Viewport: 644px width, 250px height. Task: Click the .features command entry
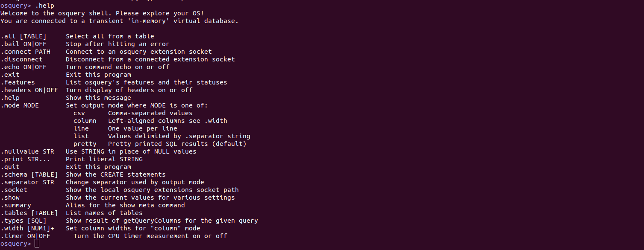click(18, 82)
